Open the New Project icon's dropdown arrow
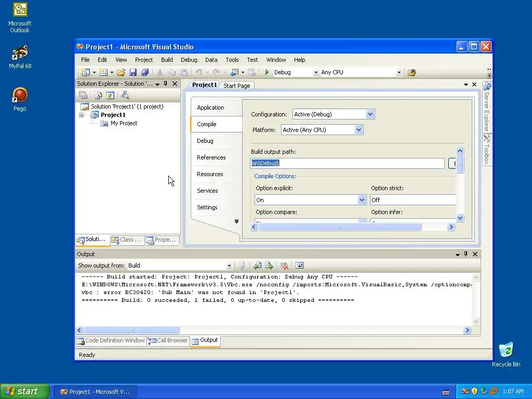This screenshot has width=532, height=399. (95, 72)
